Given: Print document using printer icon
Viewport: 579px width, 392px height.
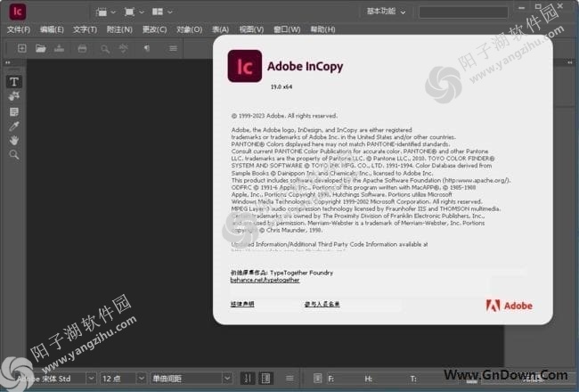Looking at the screenshot, I should 82,48.
